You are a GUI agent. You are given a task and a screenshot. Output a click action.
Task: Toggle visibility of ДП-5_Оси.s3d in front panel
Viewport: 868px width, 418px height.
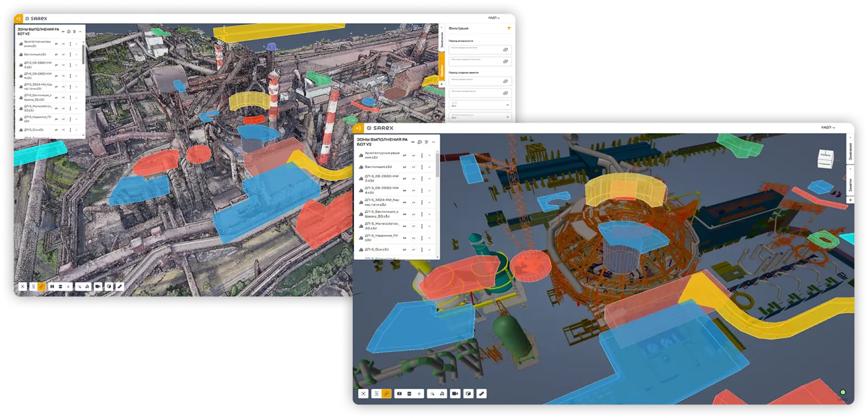coord(405,250)
